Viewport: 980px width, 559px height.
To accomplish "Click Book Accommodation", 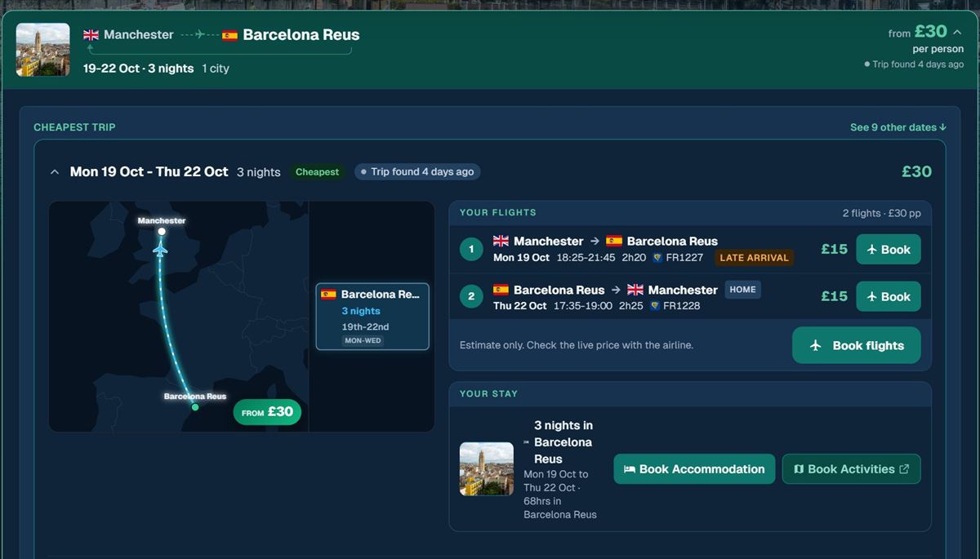I will click(694, 469).
